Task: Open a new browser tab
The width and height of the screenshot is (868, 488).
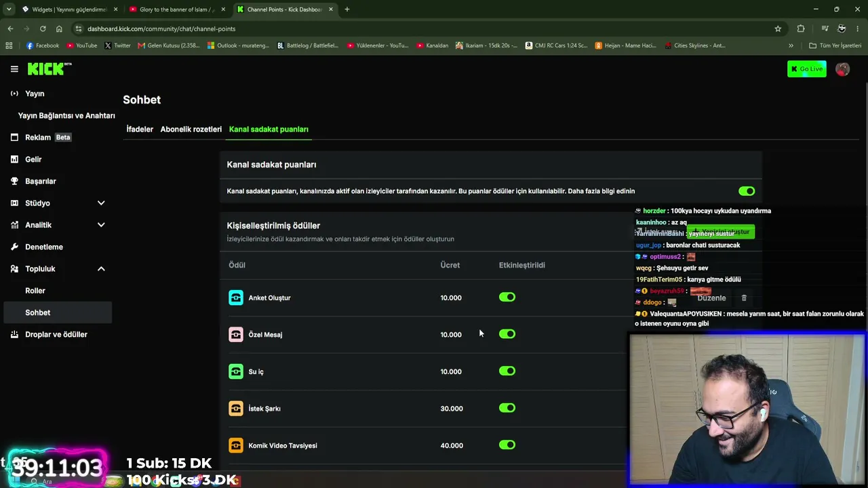Action: 347,9
